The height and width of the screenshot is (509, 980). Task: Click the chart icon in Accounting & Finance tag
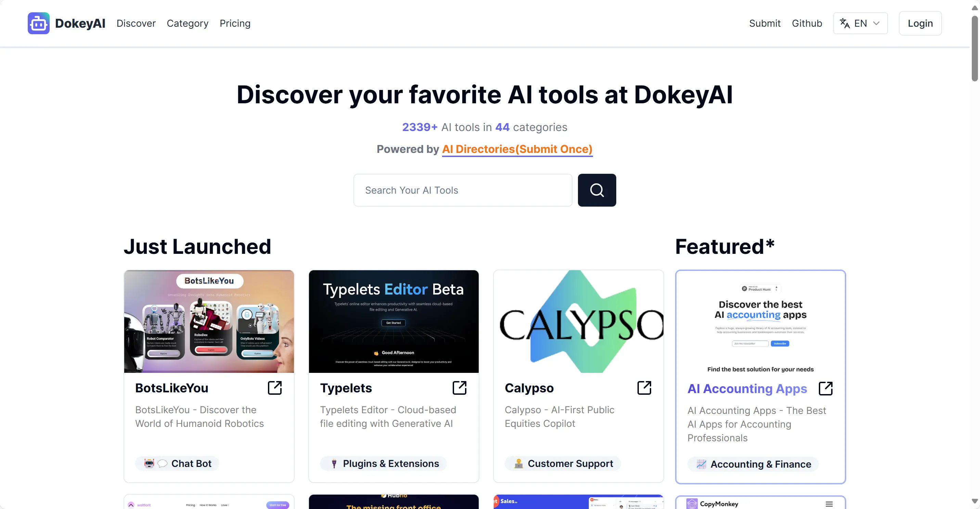pyautogui.click(x=701, y=464)
